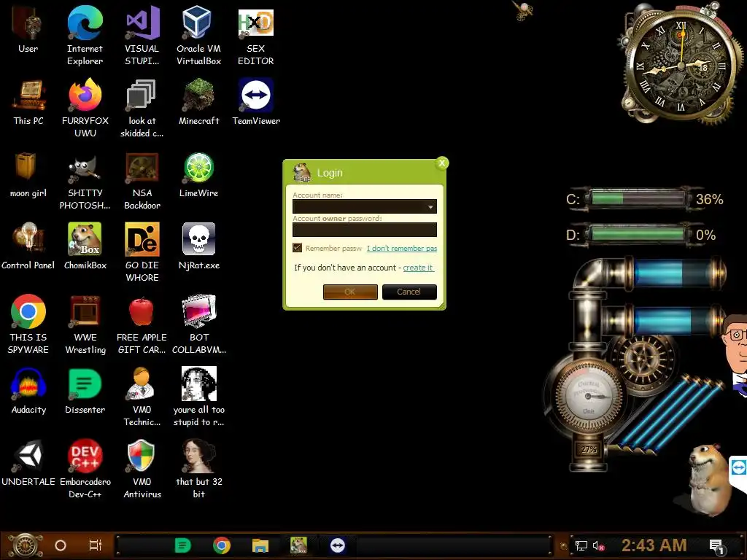This screenshot has height=560, width=747.
Task: Cancel the Login dialog
Action: (409, 292)
